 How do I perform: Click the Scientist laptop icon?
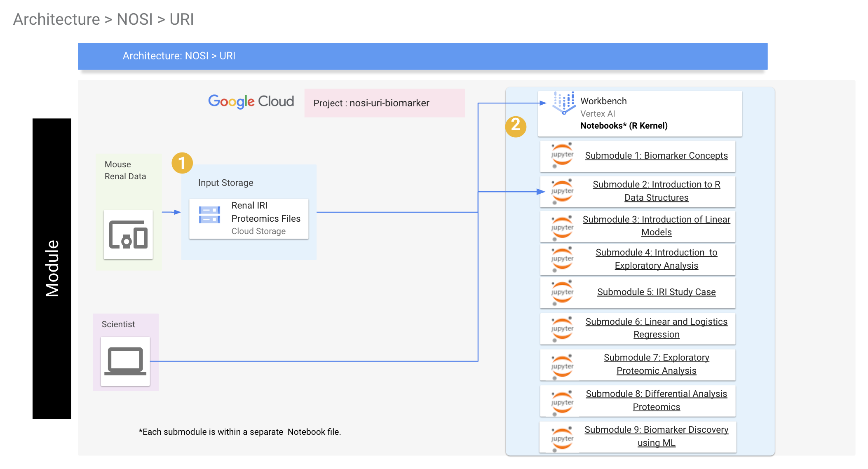click(125, 361)
